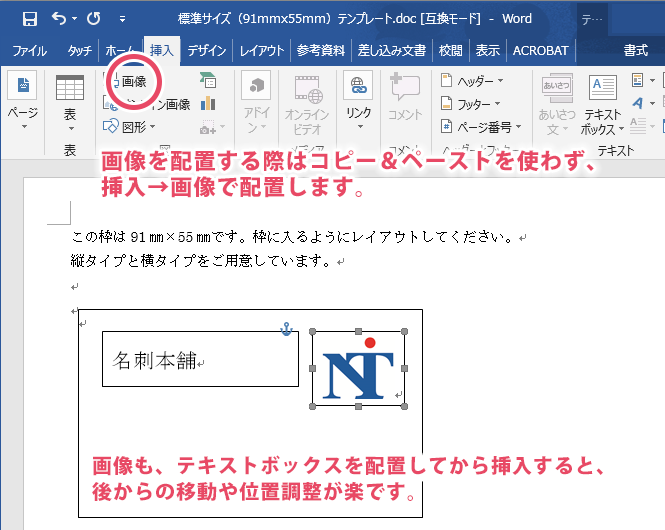Click the chart (グラフ) icon
The image size is (665, 530).
pos(208,103)
